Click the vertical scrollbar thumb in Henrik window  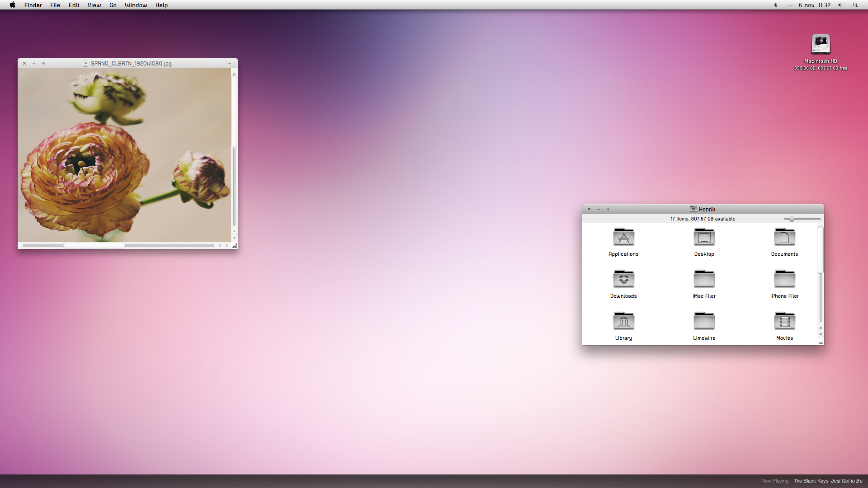tap(821, 250)
